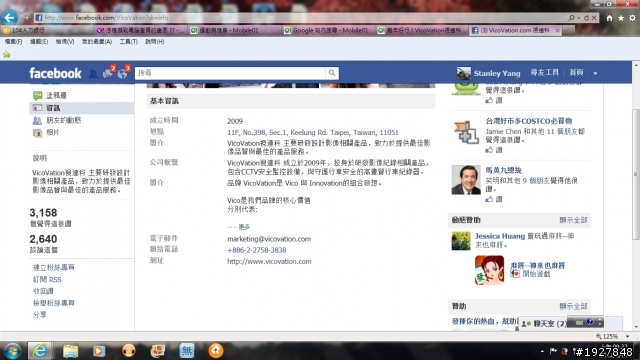Click the Facebook logo
The image size is (640, 360).
coord(55,73)
